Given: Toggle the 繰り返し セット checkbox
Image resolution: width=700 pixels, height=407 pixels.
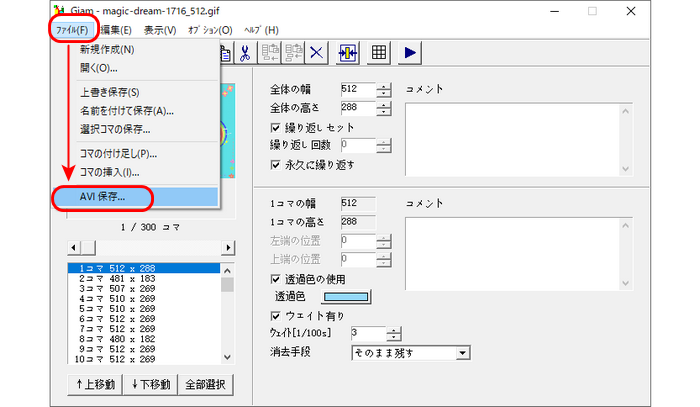Looking at the screenshot, I should [275, 128].
